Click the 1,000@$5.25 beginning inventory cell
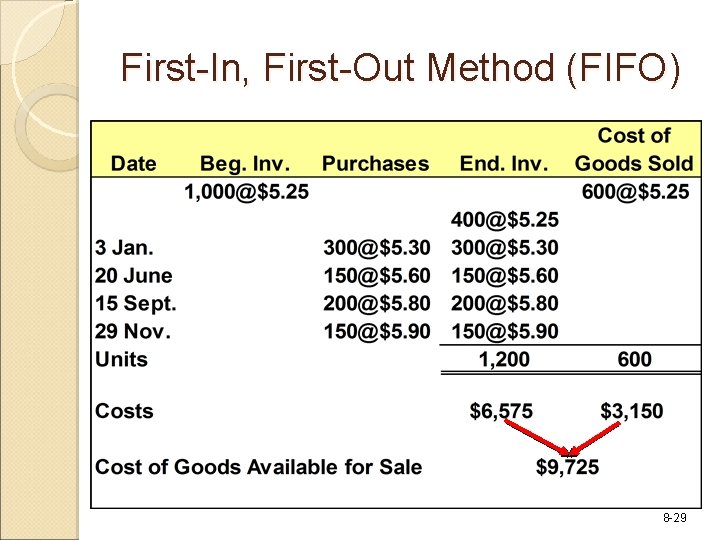 point(247,191)
